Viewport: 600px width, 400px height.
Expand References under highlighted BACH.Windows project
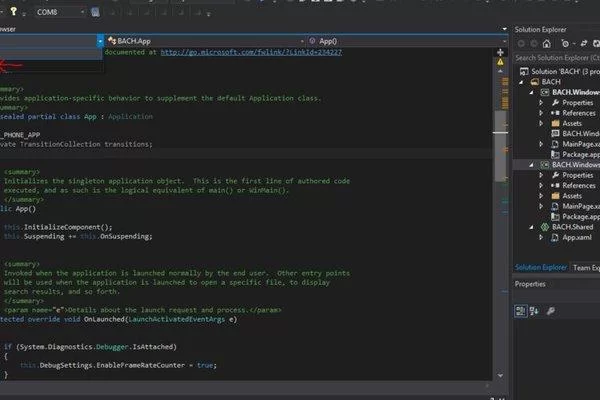(x=541, y=185)
